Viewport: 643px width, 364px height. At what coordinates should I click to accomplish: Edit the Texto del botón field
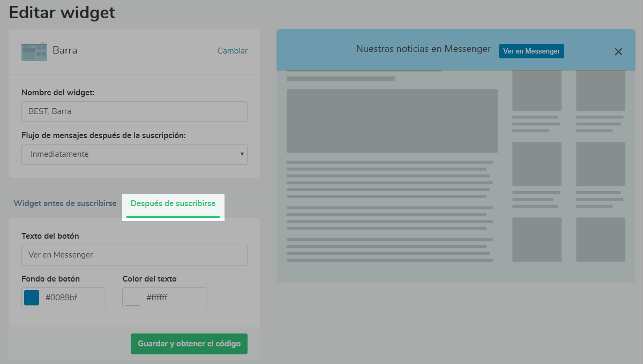point(134,255)
